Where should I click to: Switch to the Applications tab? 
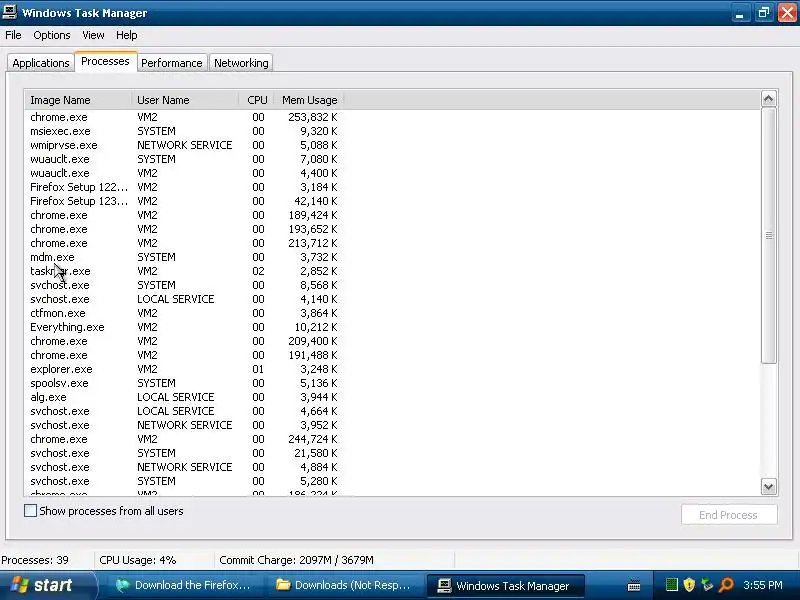click(41, 63)
